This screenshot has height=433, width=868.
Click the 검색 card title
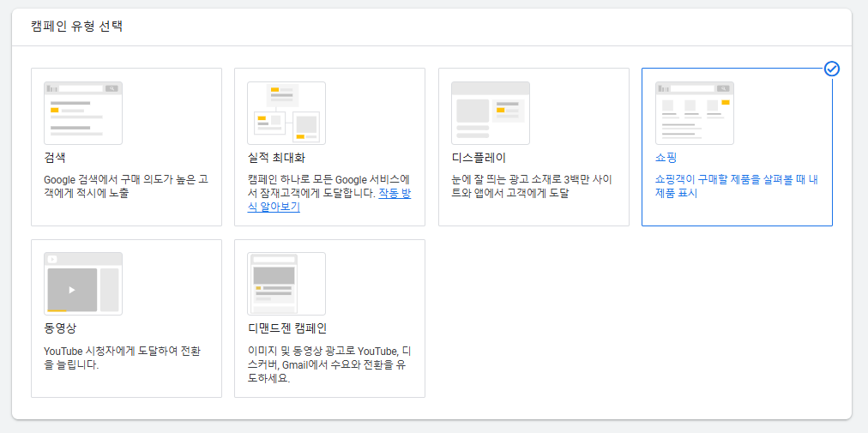click(x=55, y=157)
